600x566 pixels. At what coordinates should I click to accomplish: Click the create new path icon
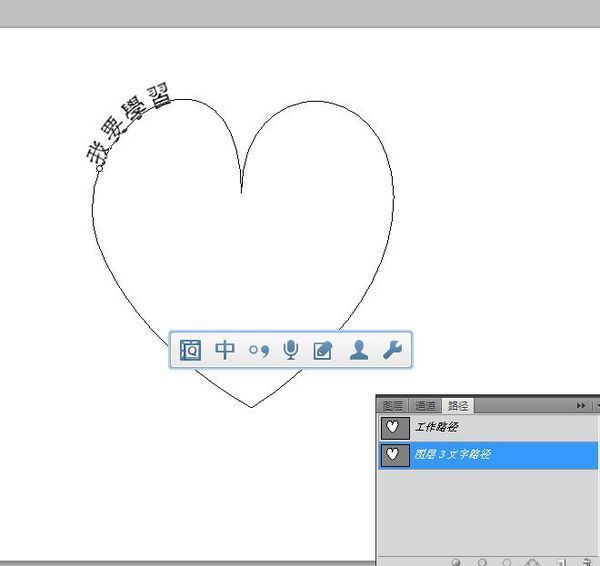click(x=561, y=562)
